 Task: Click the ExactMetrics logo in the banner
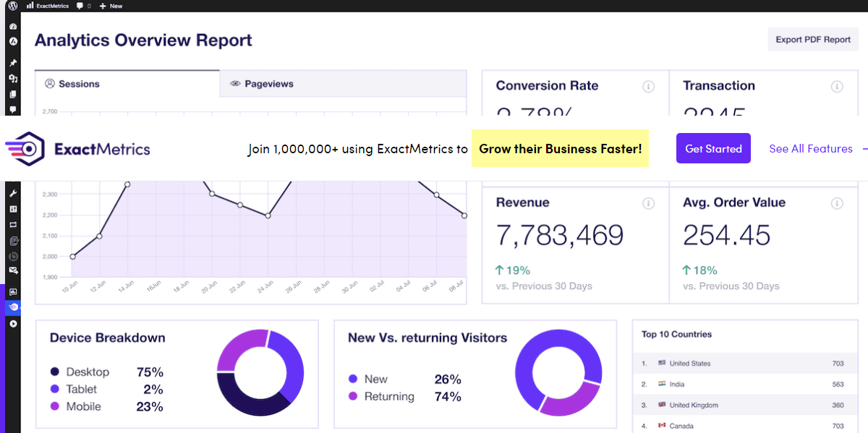[x=78, y=149]
